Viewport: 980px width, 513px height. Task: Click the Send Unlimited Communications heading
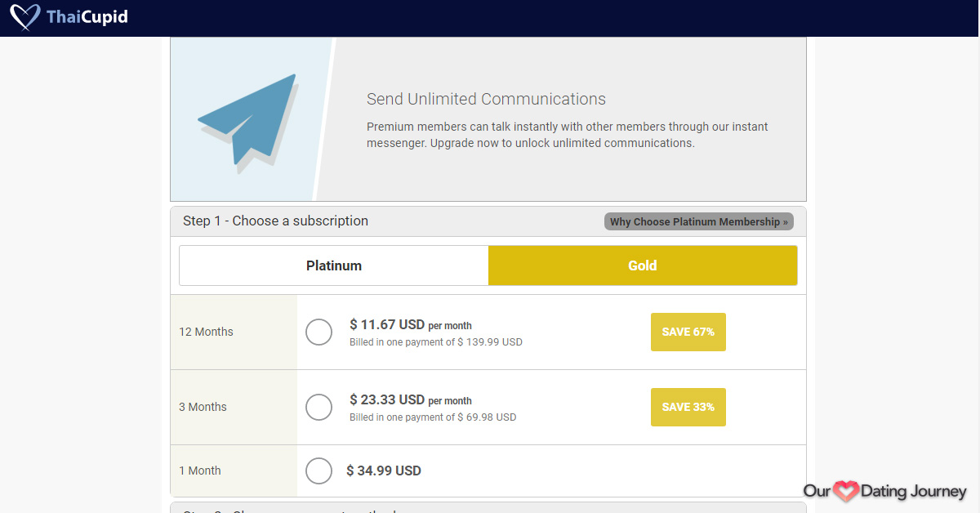pyautogui.click(x=486, y=99)
